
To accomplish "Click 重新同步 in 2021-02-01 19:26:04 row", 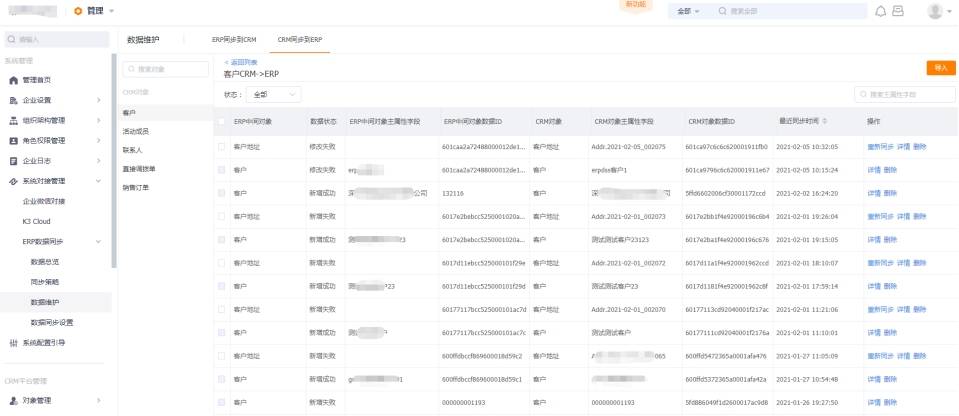I will 880,217.
